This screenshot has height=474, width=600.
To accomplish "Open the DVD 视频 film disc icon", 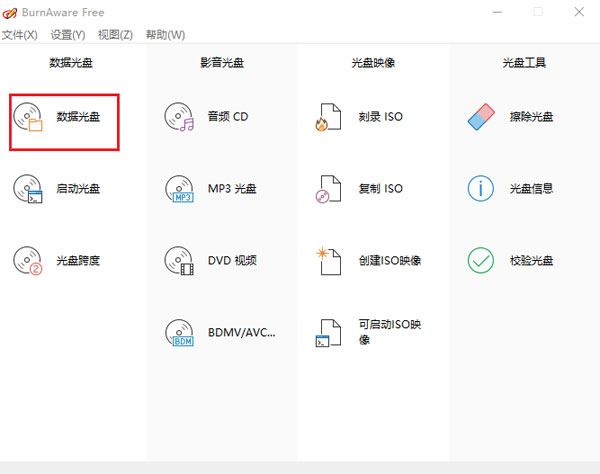I will (179, 261).
